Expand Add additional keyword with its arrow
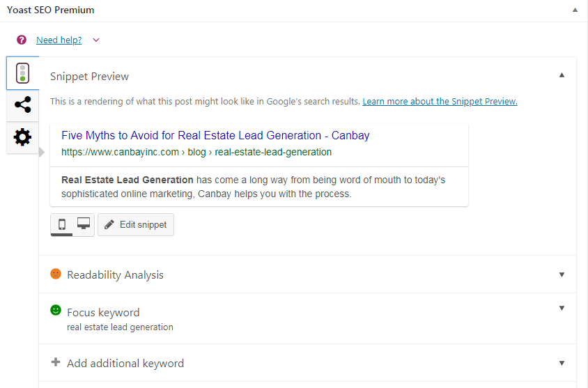 pyautogui.click(x=562, y=363)
